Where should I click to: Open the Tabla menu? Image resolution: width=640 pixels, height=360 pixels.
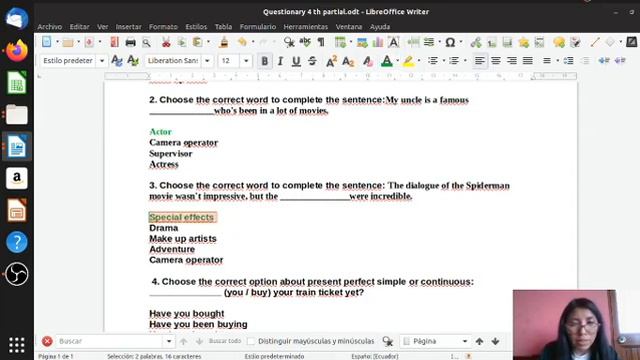pos(223,27)
